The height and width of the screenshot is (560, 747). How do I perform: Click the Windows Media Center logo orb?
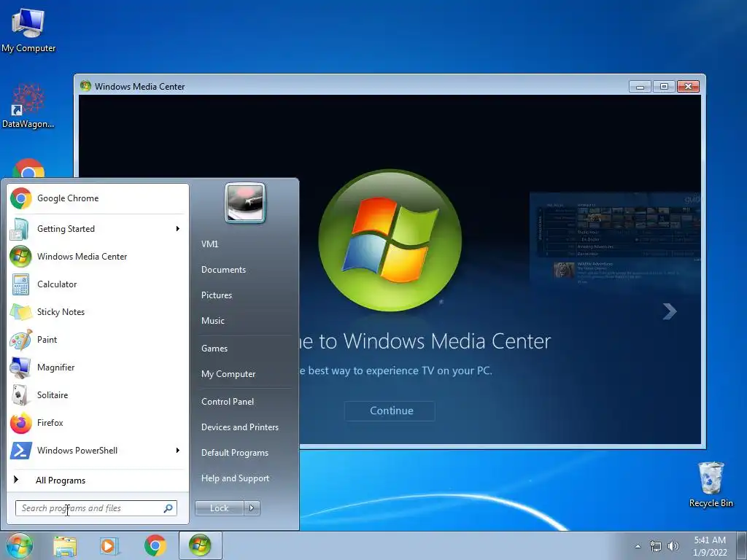click(390, 241)
